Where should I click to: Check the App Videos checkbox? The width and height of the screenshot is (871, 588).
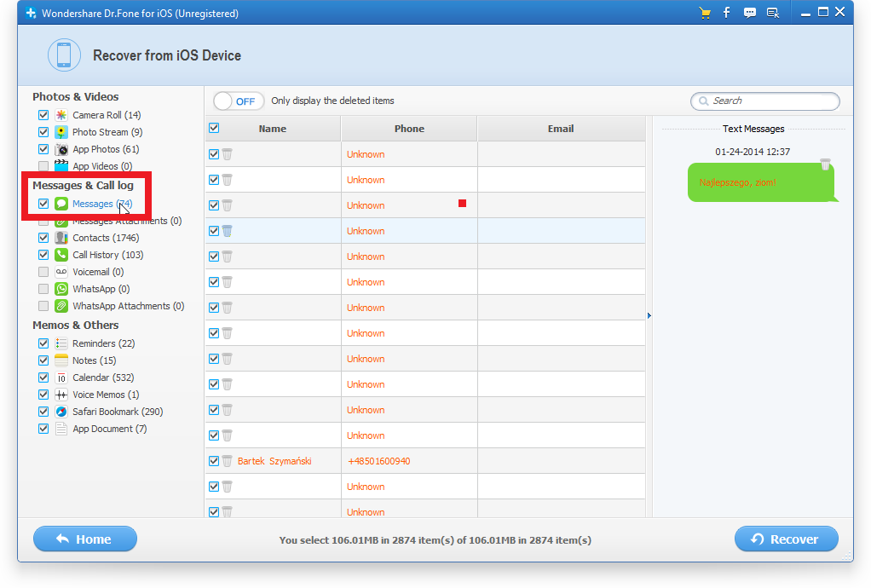pos(43,166)
